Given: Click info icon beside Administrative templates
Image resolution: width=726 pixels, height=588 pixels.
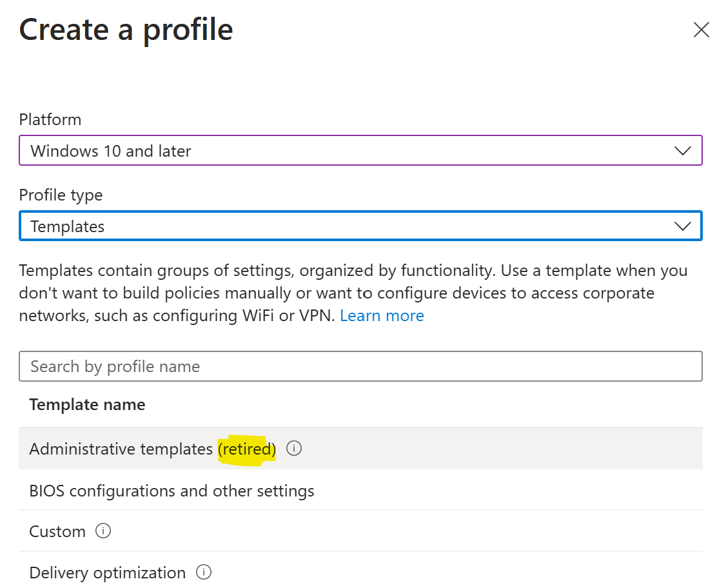Looking at the screenshot, I should coord(294,448).
